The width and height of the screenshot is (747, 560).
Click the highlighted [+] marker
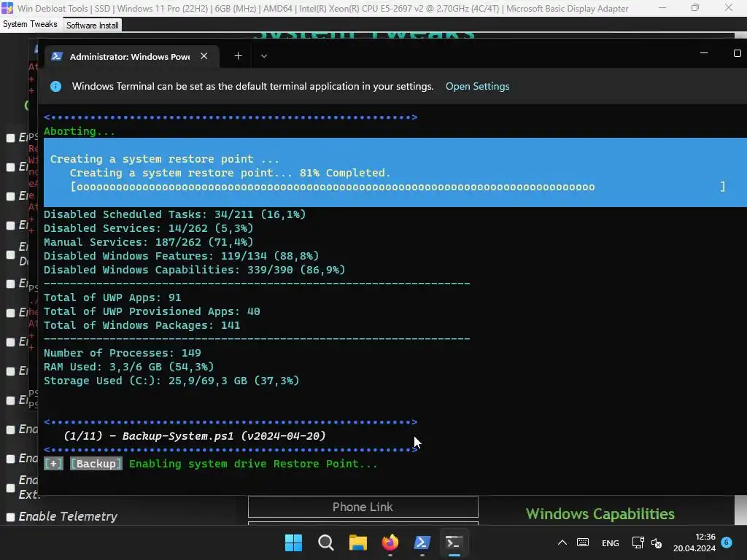[53, 464]
